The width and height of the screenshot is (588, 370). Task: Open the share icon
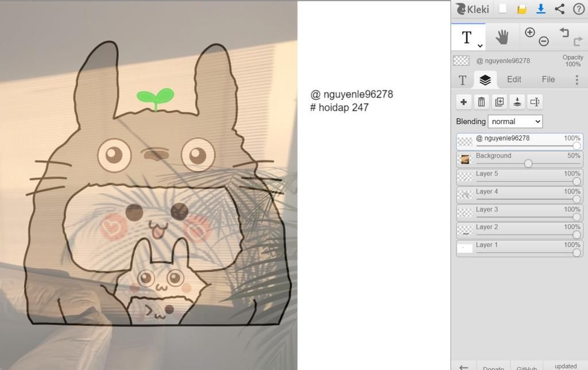click(x=559, y=9)
